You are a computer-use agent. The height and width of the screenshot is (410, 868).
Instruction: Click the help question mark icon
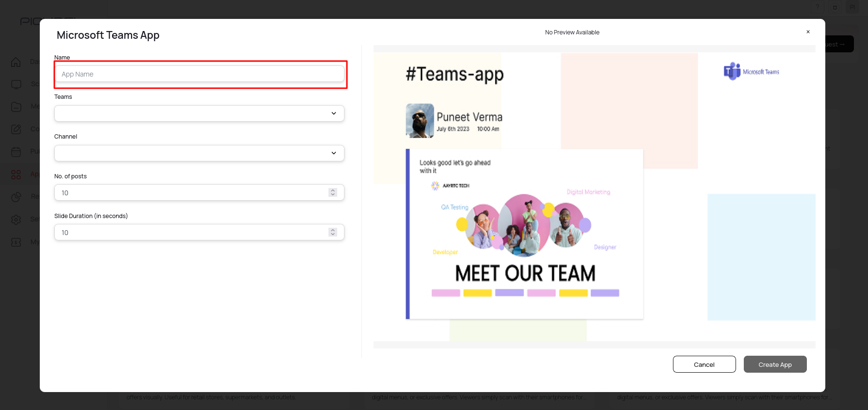tap(818, 7)
